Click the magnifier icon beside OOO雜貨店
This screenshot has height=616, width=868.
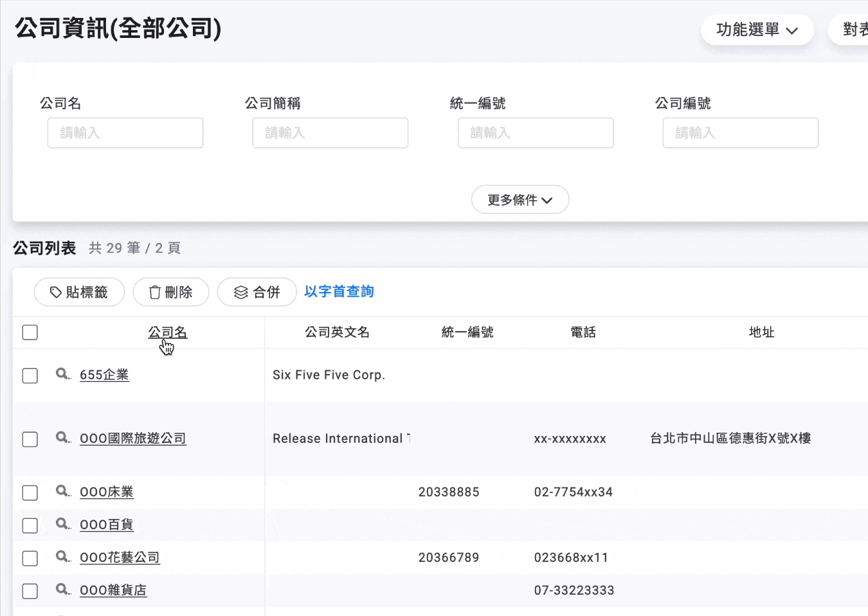click(61, 589)
